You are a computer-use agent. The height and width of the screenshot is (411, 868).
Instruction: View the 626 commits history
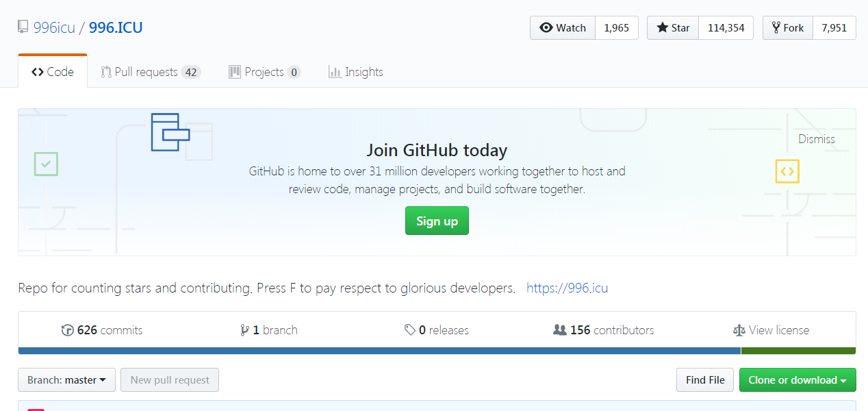tap(102, 330)
